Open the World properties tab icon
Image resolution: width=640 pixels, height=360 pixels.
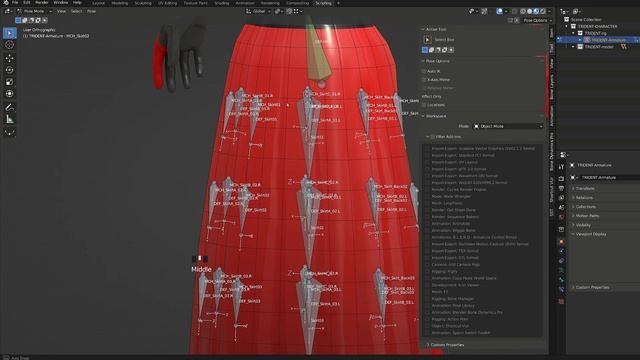point(562,217)
